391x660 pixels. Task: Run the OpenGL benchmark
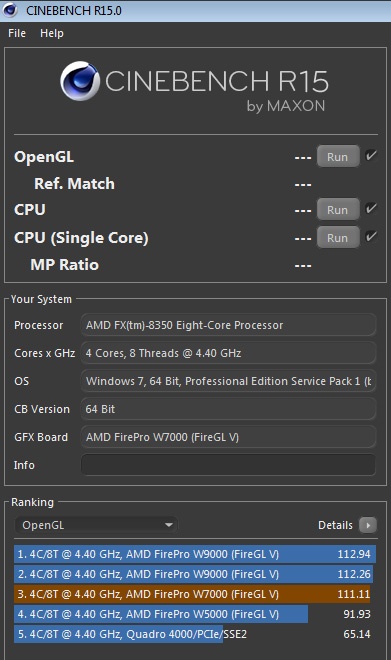338,157
